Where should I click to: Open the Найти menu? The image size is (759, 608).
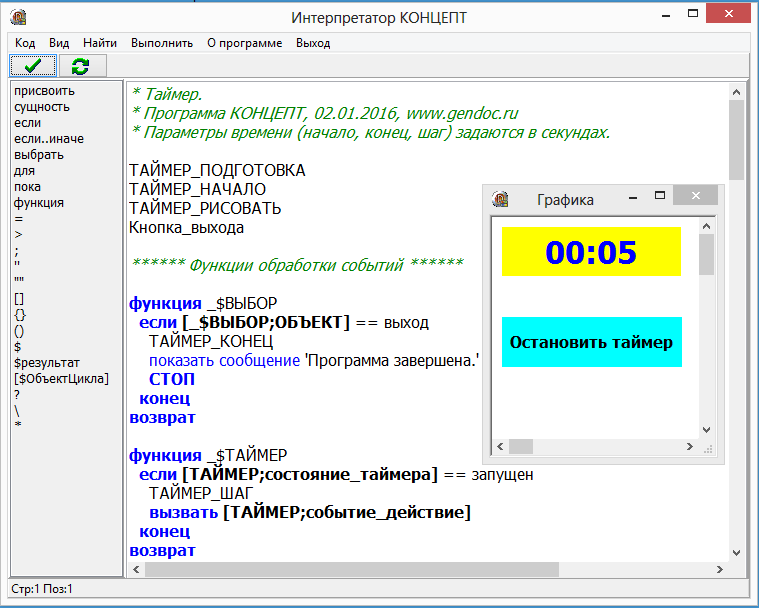coord(100,43)
